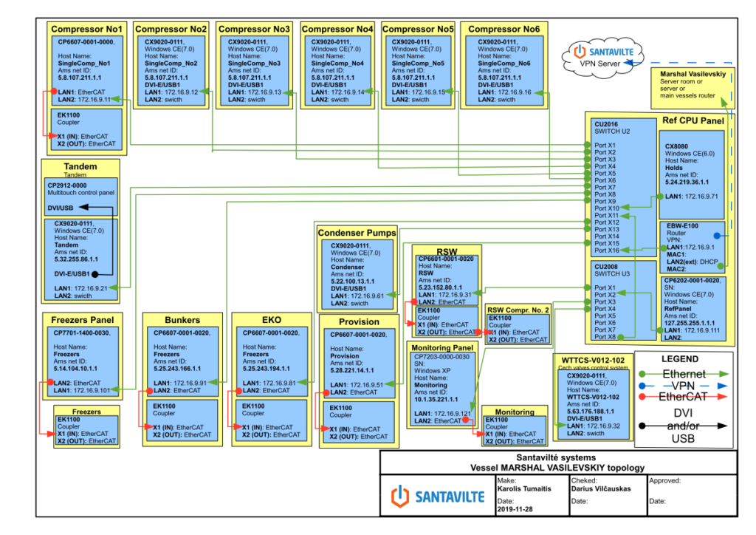Click the IP address 172.16.9.71
The height and width of the screenshot is (535, 756).
click(701, 197)
